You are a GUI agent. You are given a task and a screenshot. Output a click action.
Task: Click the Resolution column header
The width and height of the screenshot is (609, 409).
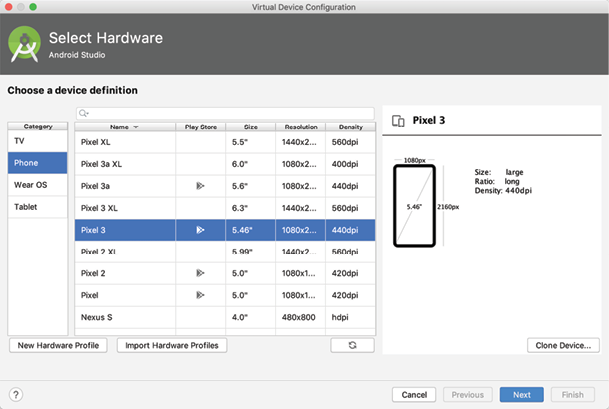click(301, 127)
